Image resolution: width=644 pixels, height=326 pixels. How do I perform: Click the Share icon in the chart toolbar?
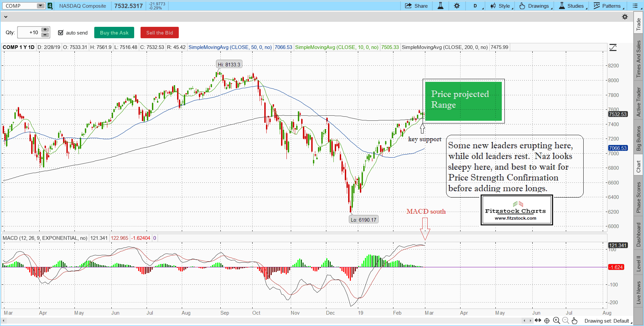pyautogui.click(x=416, y=6)
